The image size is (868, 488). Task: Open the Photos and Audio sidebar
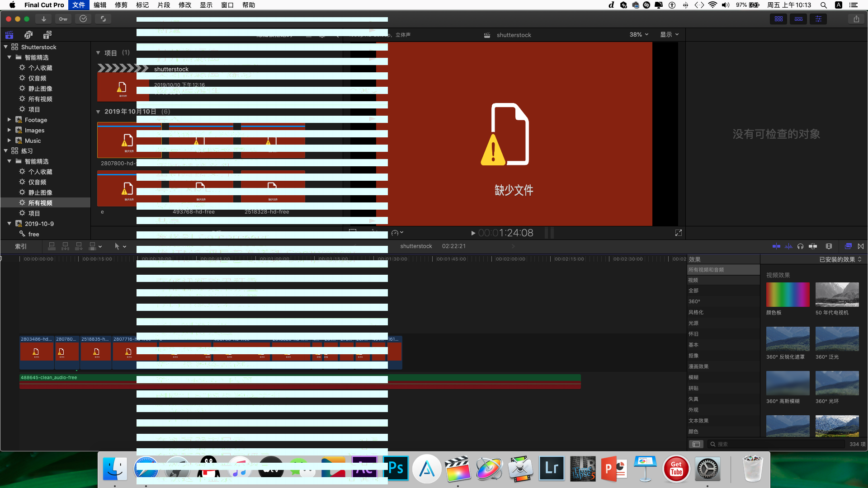(x=28, y=35)
